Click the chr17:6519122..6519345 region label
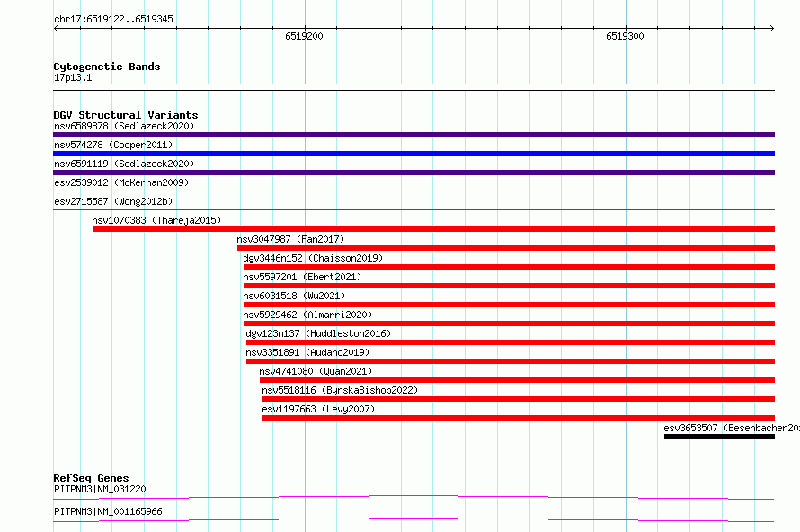The height and width of the screenshot is (532, 800). pyautogui.click(x=113, y=19)
